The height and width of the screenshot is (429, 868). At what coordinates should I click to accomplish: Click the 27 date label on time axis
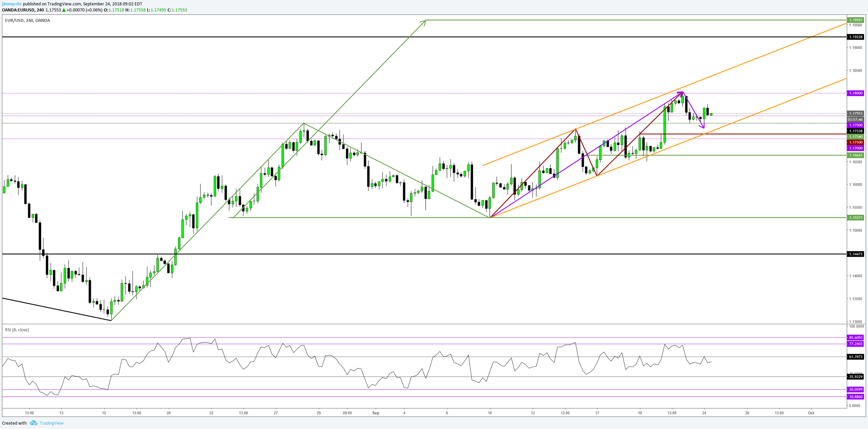coord(275,413)
